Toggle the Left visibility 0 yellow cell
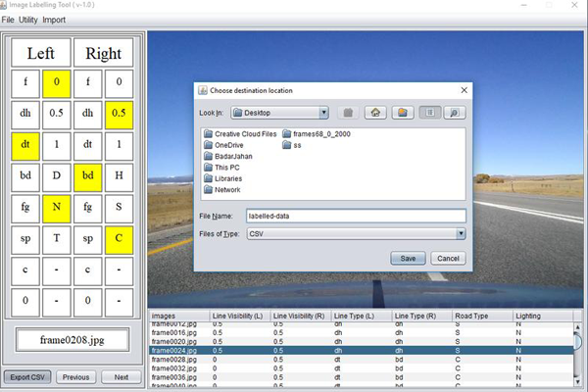The height and width of the screenshot is (392, 588). pos(56,83)
